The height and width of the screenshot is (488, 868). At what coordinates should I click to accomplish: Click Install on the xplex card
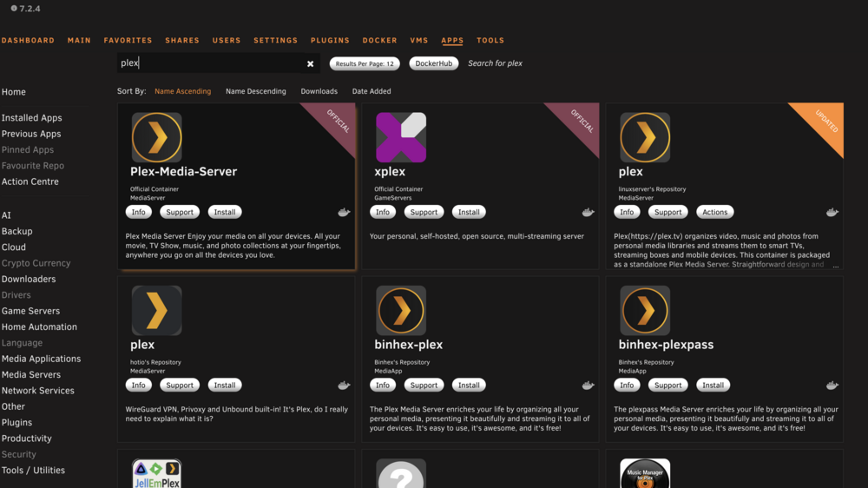[469, 212]
